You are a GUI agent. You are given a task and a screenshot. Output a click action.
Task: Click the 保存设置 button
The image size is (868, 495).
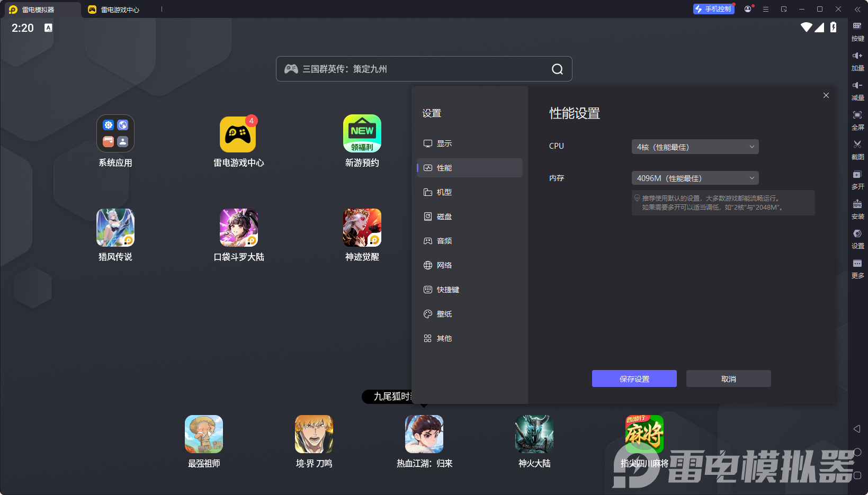(x=634, y=379)
